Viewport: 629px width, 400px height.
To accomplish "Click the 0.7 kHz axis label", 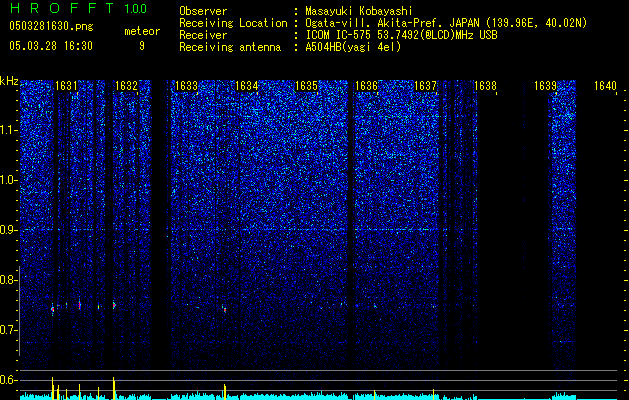I will (x=7, y=330).
